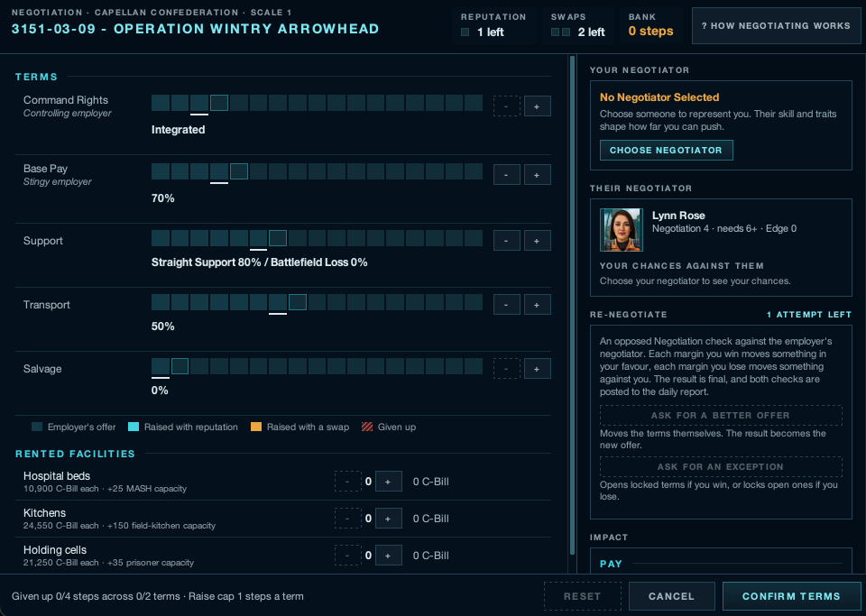This screenshot has height=616, width=866.
Task: Increase Support term with plus button
Action: [x=537, y=241]
